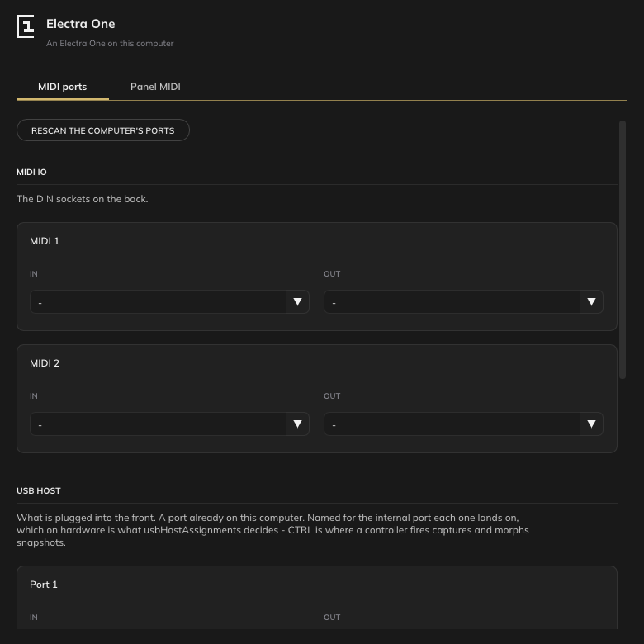Viewport: 644px width, 644px height.
Task: Switch to the MIDI ports tab
Action: click(x=63, y=87)
